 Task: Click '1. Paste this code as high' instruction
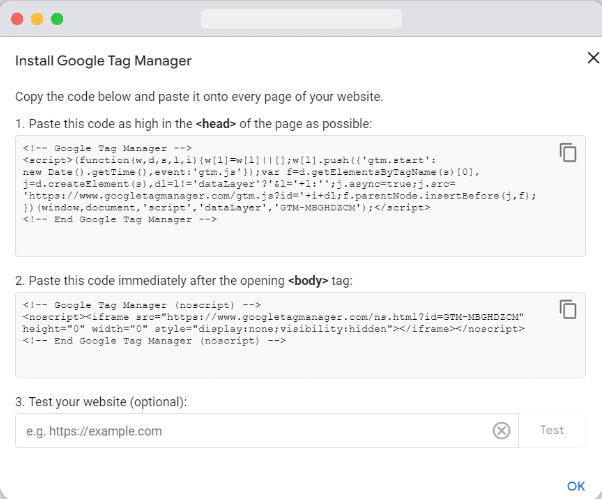tap(194, 124)
